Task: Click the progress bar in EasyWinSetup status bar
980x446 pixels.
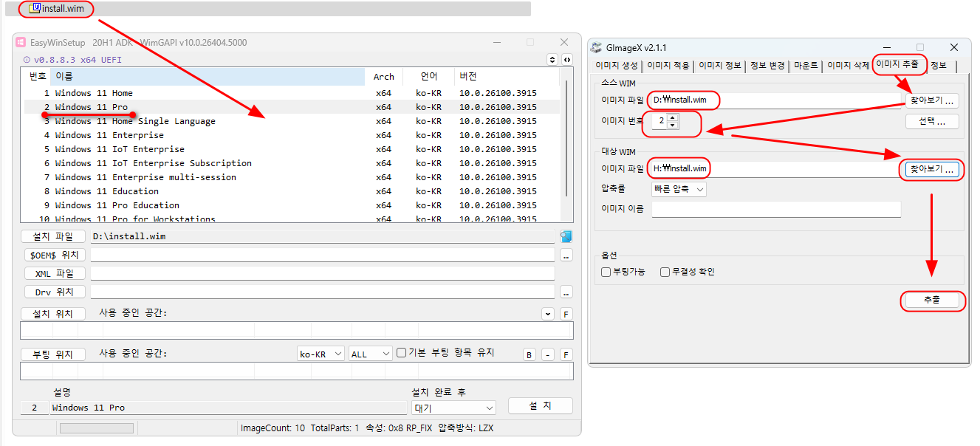Action: [x=97, y=428]
